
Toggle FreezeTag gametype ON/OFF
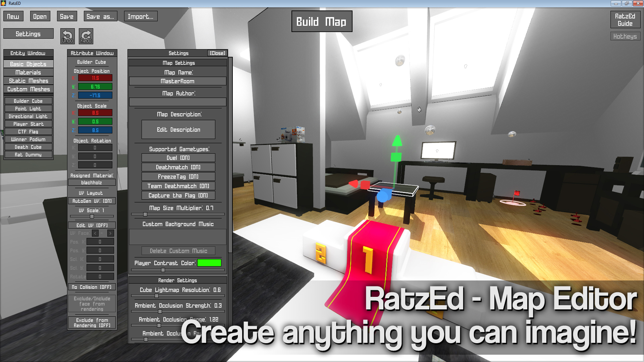click(x=178, y=176)
